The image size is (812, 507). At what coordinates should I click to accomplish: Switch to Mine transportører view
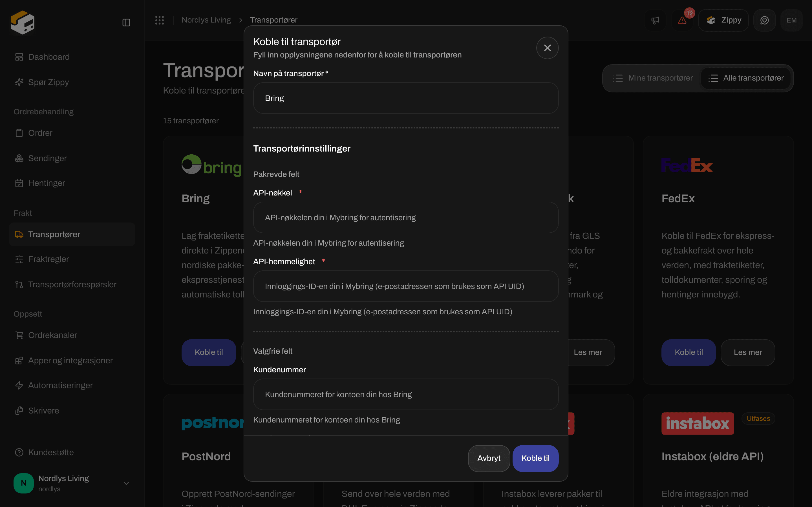pos(653,78)
